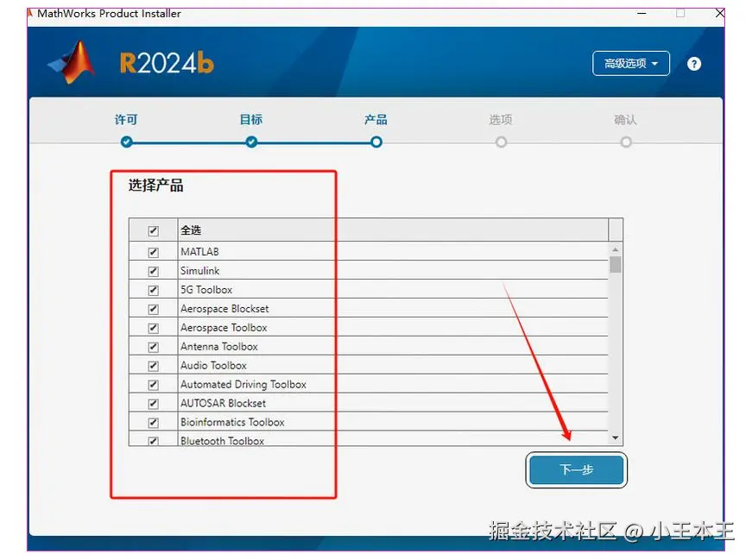Click the 目标 step checkmark icon
Image resolution: width=752 pixels, height=560 pixels.
click(x=250, y=142)
